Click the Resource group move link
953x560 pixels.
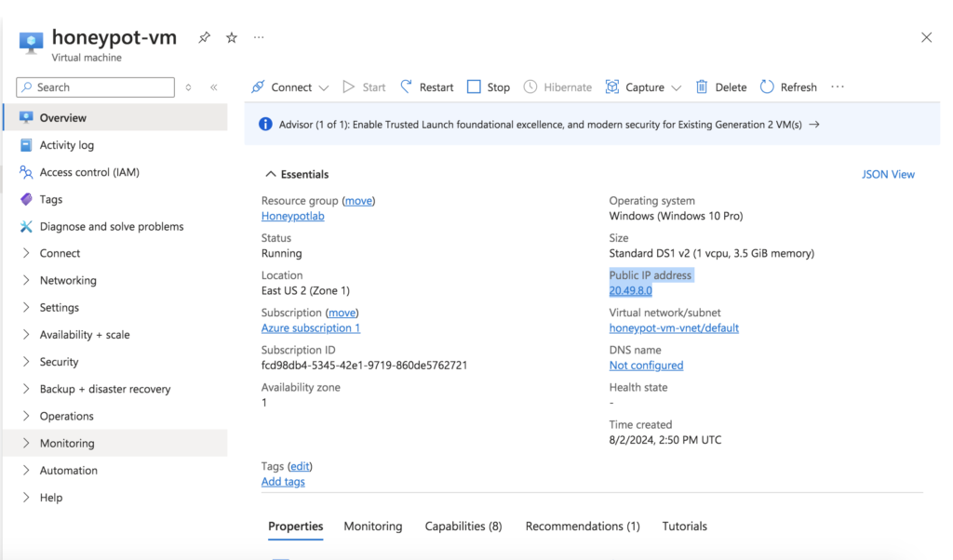coord(358,201)
